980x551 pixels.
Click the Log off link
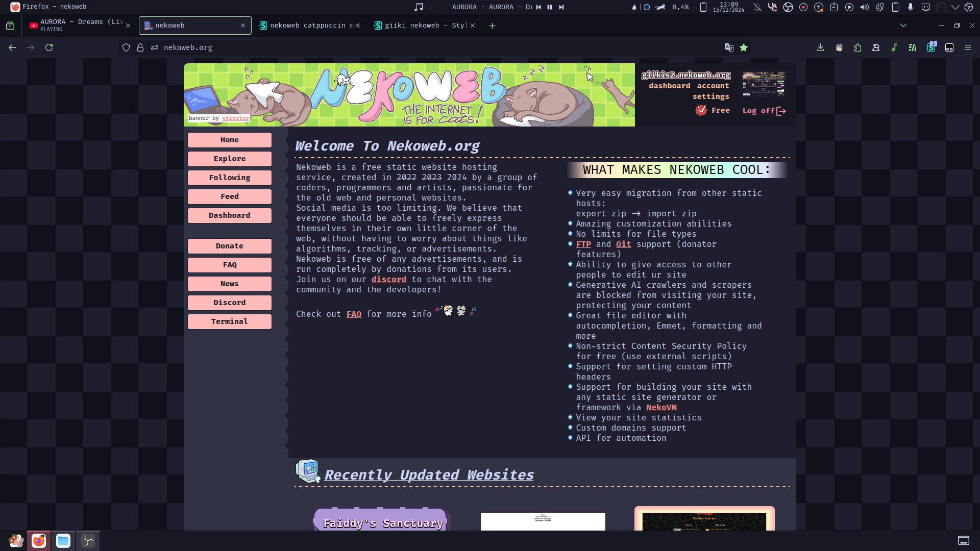764,111
